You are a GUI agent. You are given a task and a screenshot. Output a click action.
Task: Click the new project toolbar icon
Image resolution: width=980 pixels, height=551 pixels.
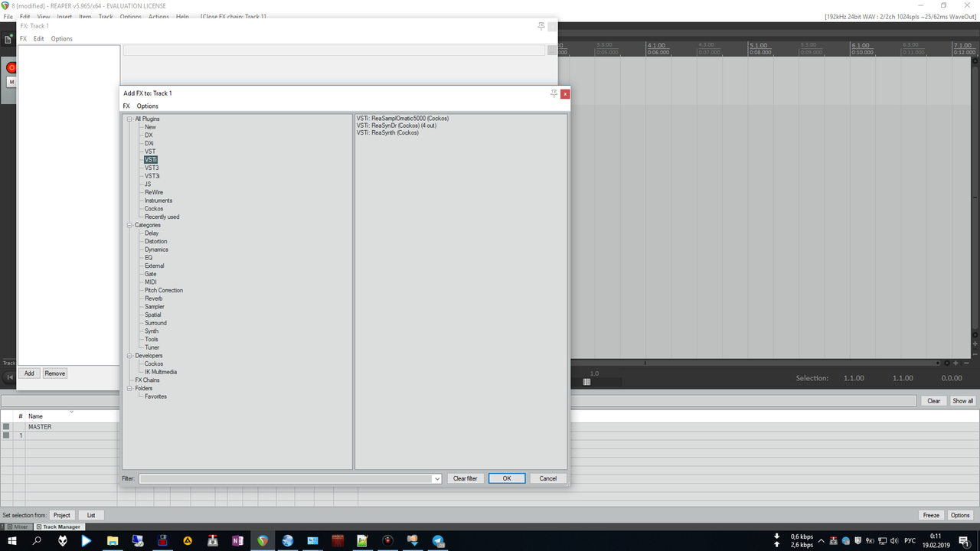pos(8,39)
